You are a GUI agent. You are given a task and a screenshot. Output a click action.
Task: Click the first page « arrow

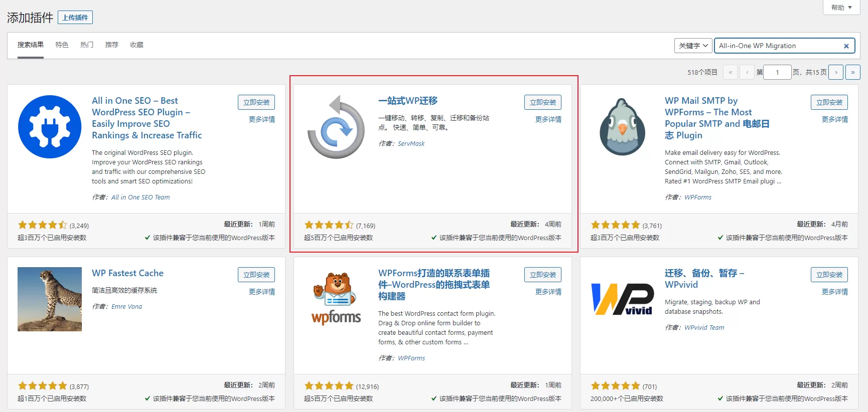coord(731,72)
